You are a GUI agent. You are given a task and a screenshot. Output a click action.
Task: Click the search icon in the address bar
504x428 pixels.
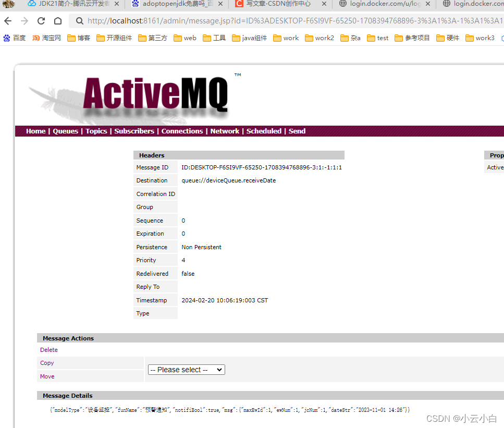click(x=79, y=21)
